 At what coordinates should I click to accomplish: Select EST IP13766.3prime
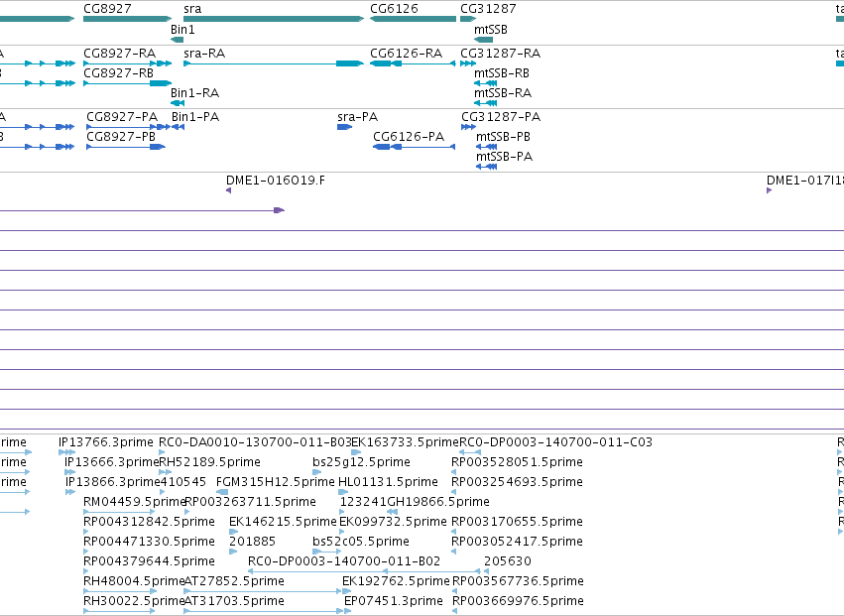[x=66, y=452]
